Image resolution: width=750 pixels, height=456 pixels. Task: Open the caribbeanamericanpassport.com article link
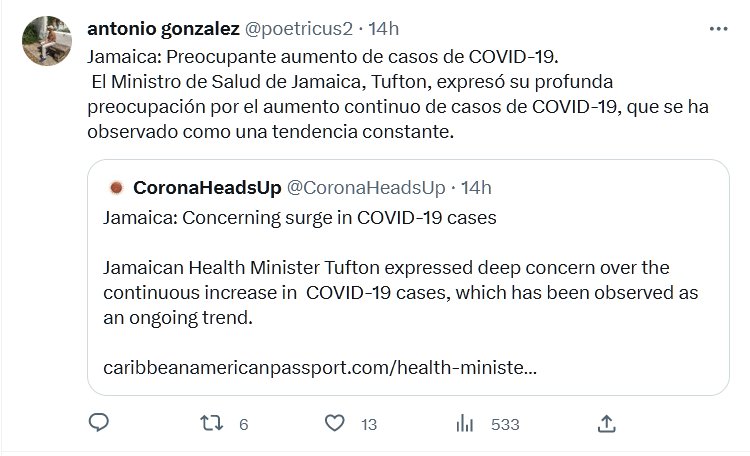pos(319,367)
